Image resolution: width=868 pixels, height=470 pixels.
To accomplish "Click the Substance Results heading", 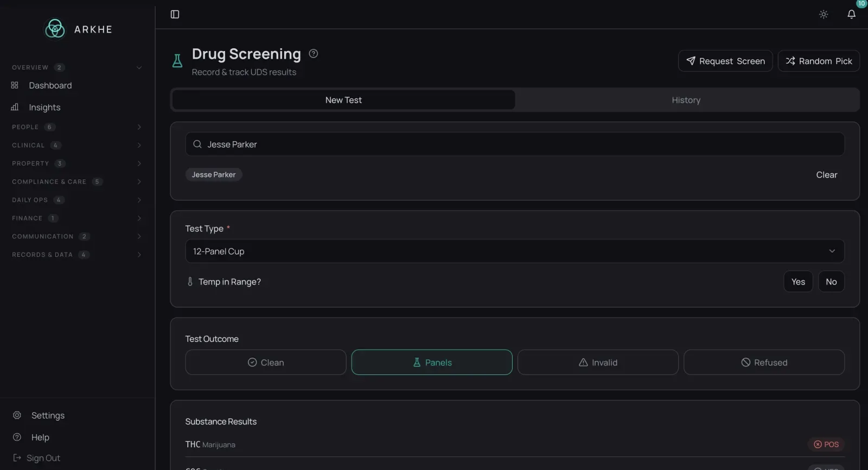I will pos(221,421).
